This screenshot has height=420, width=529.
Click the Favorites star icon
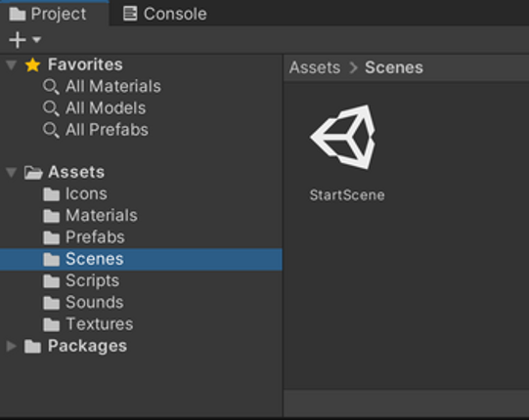(x=32, y=64)
